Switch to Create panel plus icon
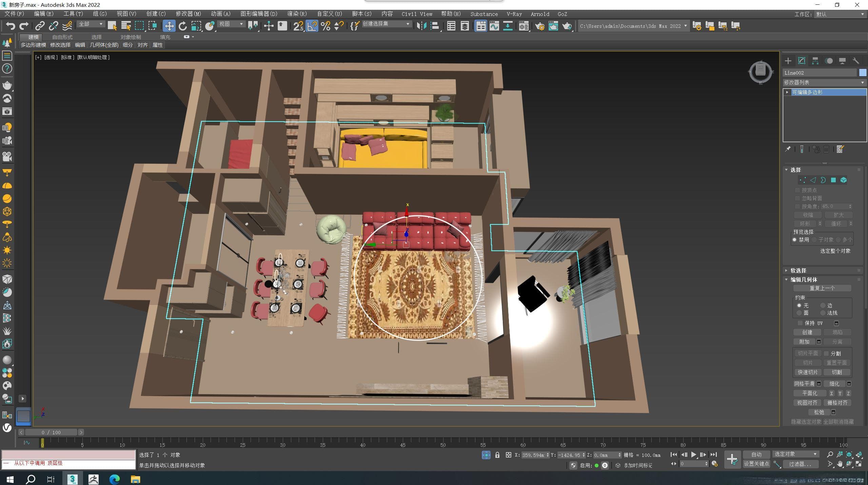Image resolution: width=868 pixels, height=485 pixels. (788, 61)
